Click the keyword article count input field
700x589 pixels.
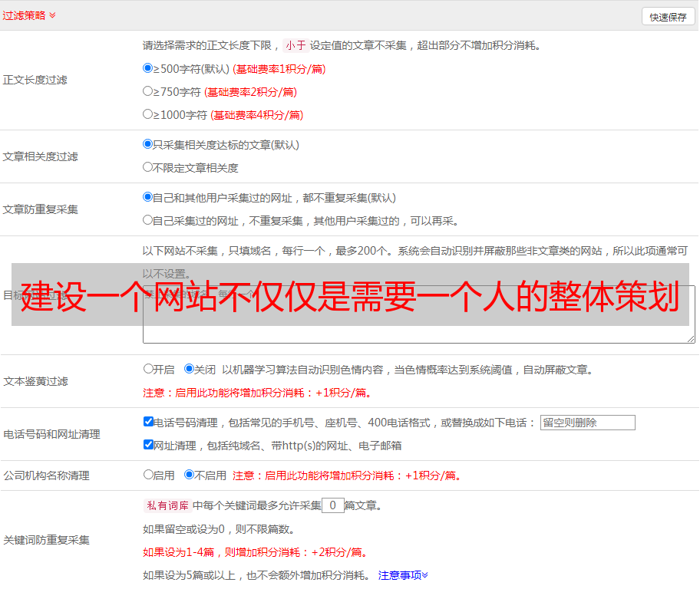coord(332,505)
